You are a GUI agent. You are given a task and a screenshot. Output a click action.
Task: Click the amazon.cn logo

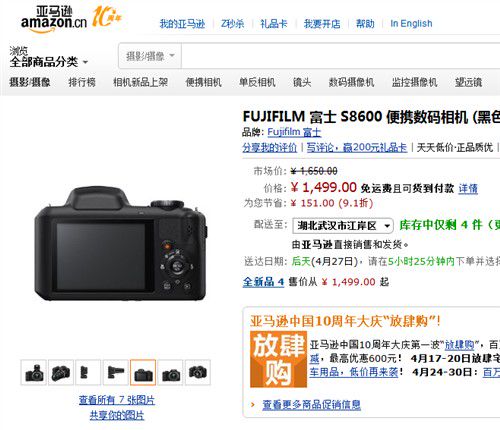pyautogui.click(x=54, y=19)
